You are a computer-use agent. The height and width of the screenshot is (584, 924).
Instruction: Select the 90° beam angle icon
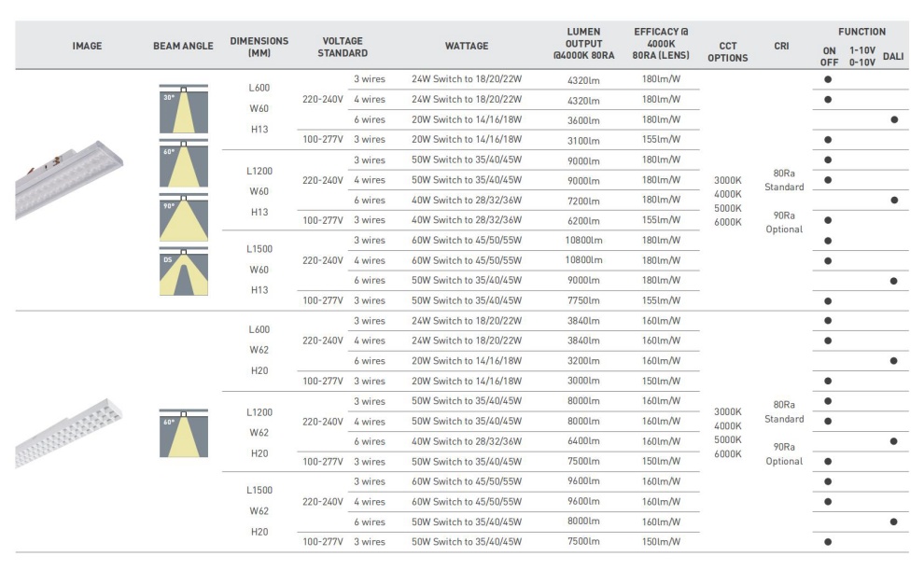(x=183, y=219)
